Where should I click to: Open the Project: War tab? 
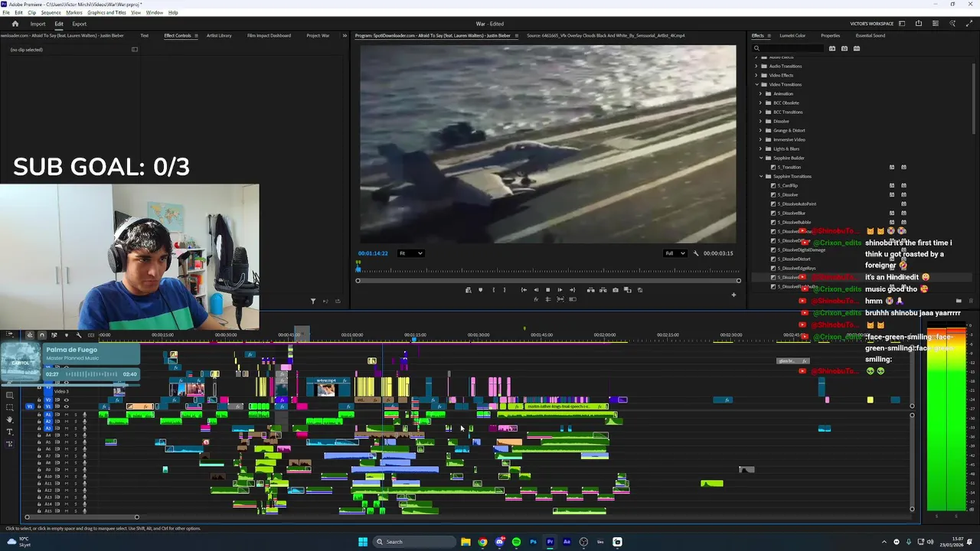point(318,35)
